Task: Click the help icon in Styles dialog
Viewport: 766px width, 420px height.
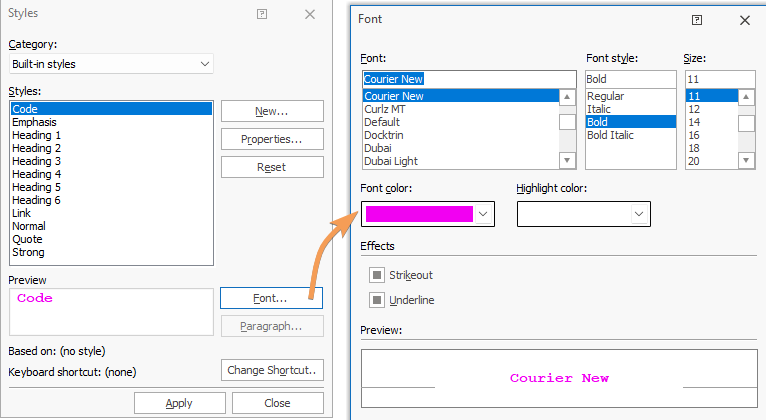Action: (x=262, y=15)
